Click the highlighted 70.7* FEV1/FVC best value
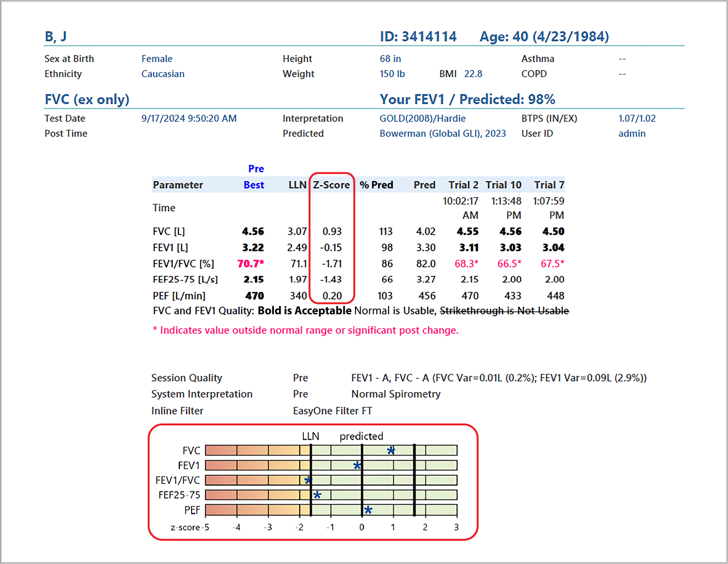728x564 pixels. pyautogui.click(x=251, y=263)
